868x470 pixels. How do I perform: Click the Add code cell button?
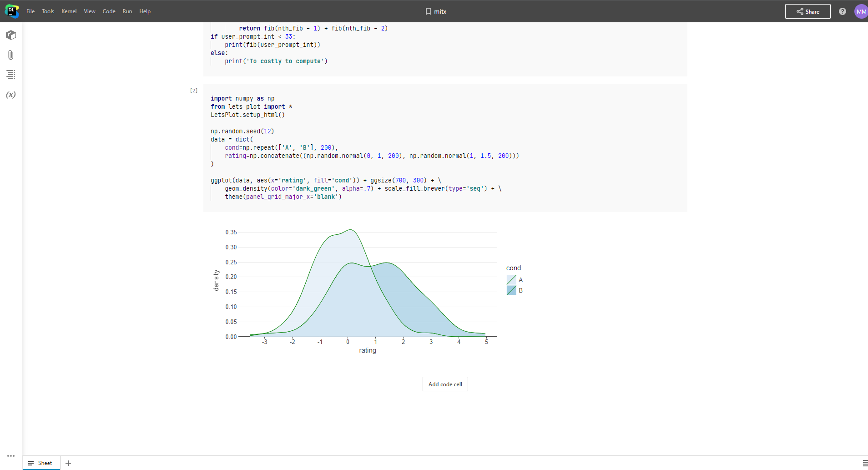click(445, 384)
